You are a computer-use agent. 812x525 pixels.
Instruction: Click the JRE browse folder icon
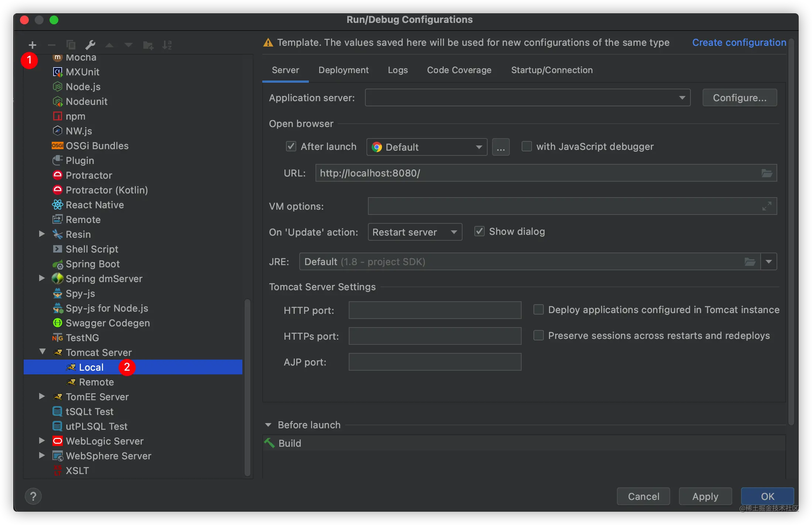(750, 262)
